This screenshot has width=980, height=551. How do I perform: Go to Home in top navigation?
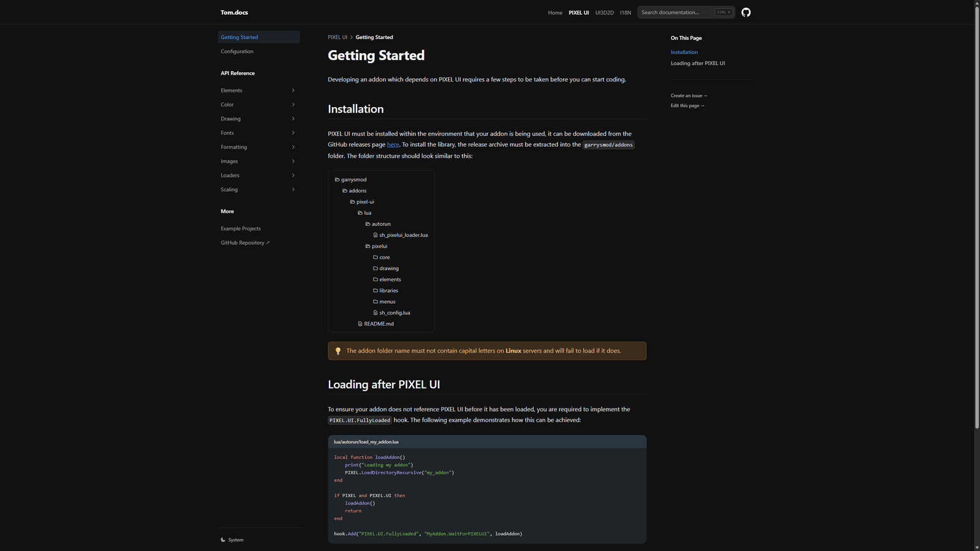(555, 12)
